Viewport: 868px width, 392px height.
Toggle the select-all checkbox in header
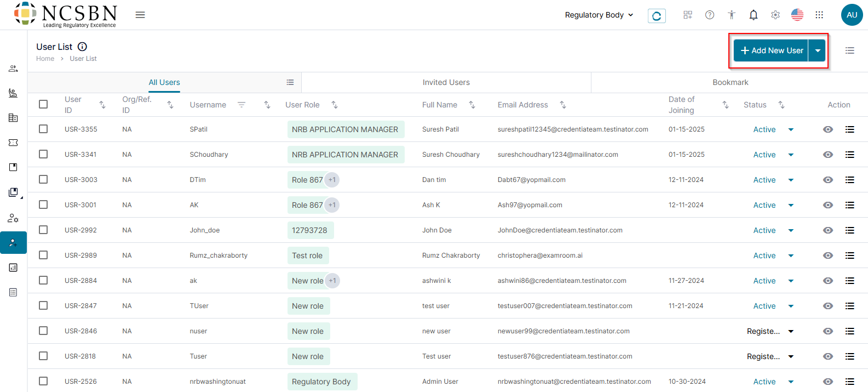43,104
